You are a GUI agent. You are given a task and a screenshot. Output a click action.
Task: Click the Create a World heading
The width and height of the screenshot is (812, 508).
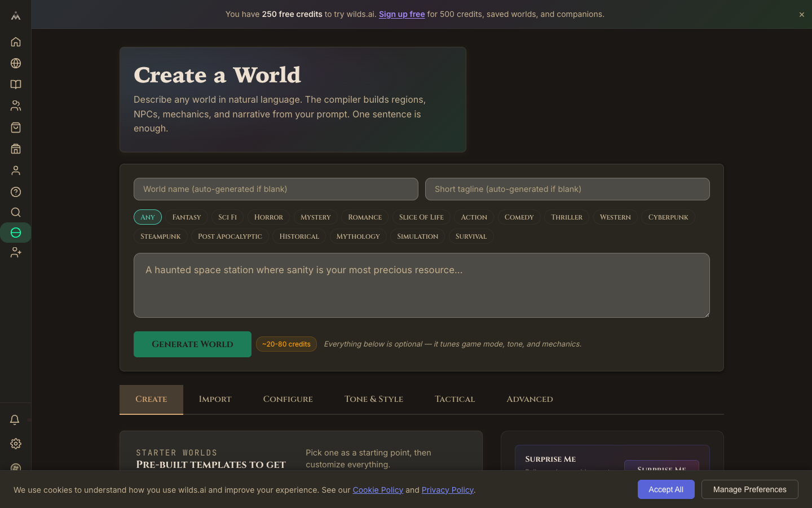pyautogui.click(x=218, y=75)
